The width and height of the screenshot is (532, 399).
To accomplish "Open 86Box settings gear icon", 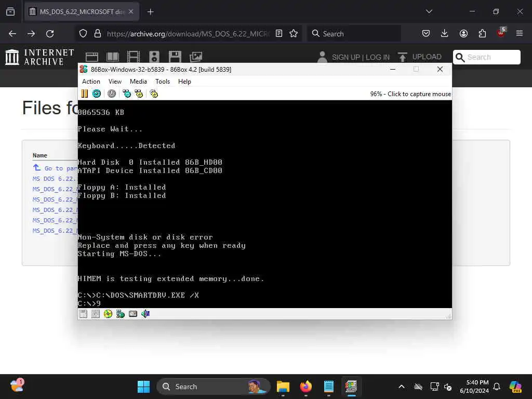I will click(x=154, y=94).
